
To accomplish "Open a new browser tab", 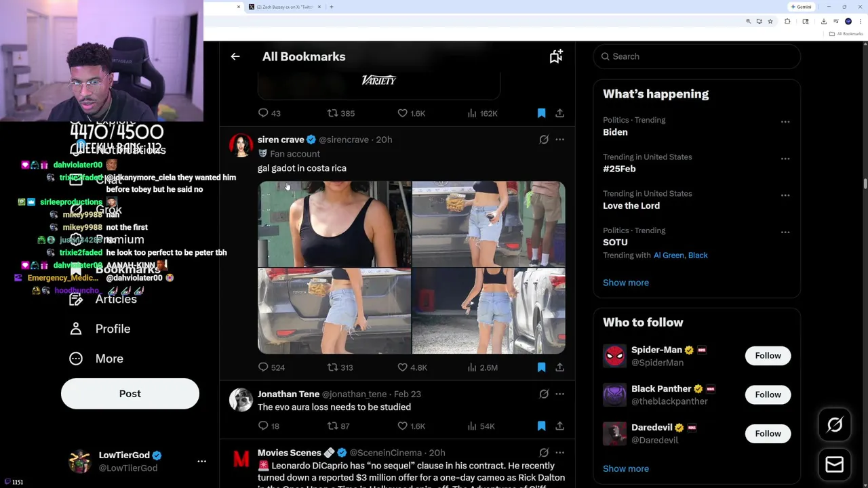I will click(331, 7).
